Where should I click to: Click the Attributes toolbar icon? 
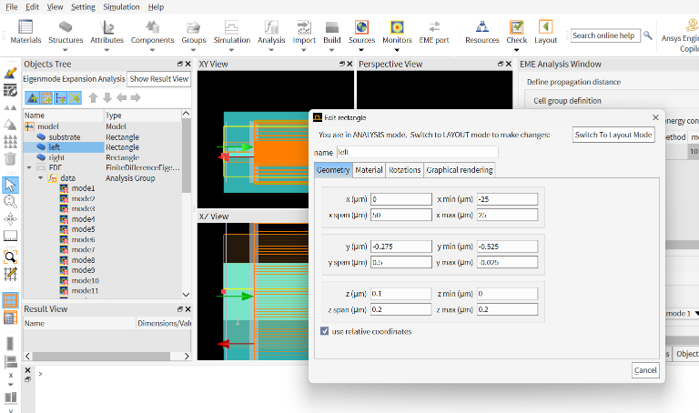tap(107, 27)
